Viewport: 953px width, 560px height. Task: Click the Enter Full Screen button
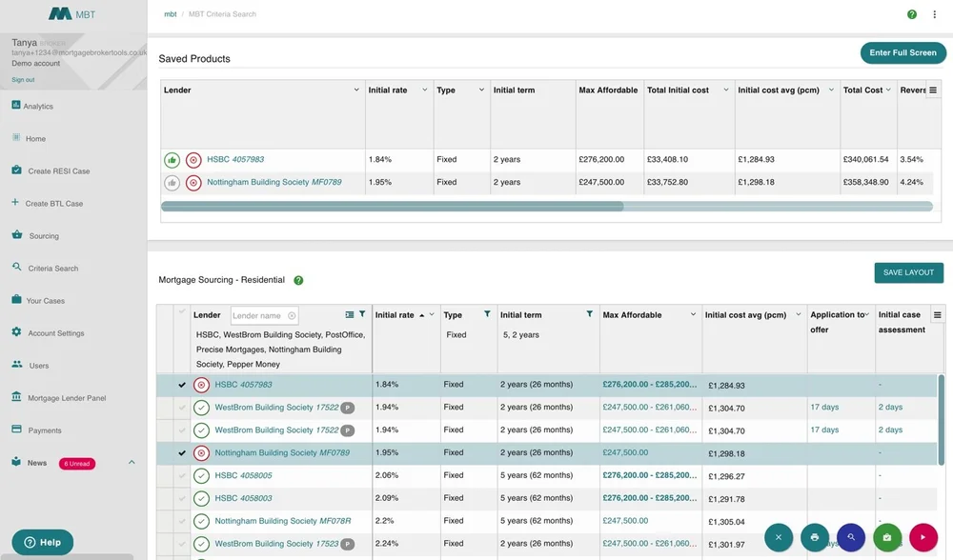coord(902,52)
